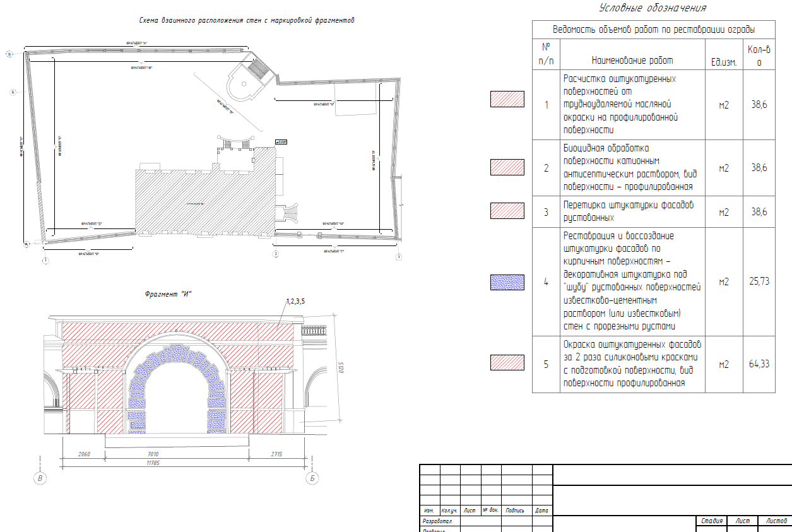The image size is (792, 532).
Task: Select the red hatch swatch beside "Расчистка оштукатуренных"
Action: click(x=507, y=99)
